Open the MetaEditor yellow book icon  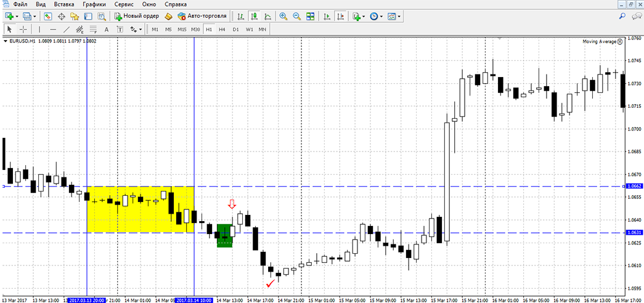[168, 17]
